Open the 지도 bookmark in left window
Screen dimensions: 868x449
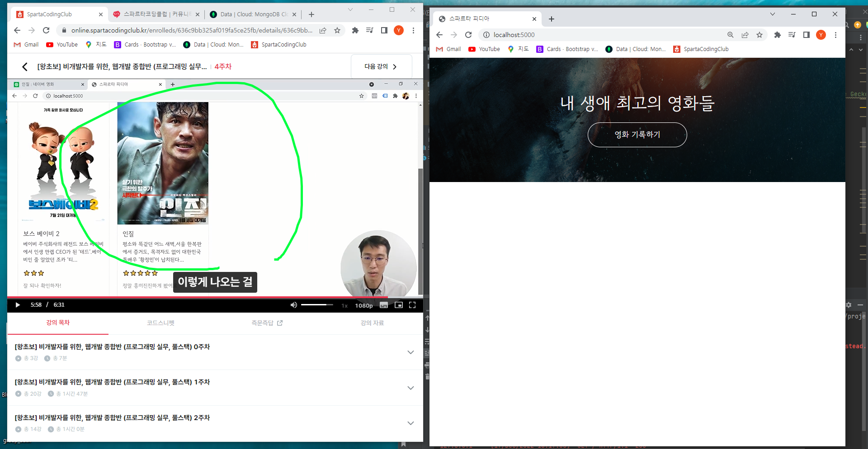click(x=96, y=44)
